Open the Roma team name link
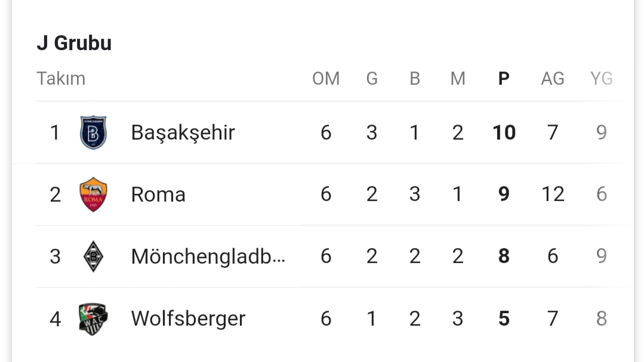The height and width of the screenshot is (362, 644). click(158, 194)
